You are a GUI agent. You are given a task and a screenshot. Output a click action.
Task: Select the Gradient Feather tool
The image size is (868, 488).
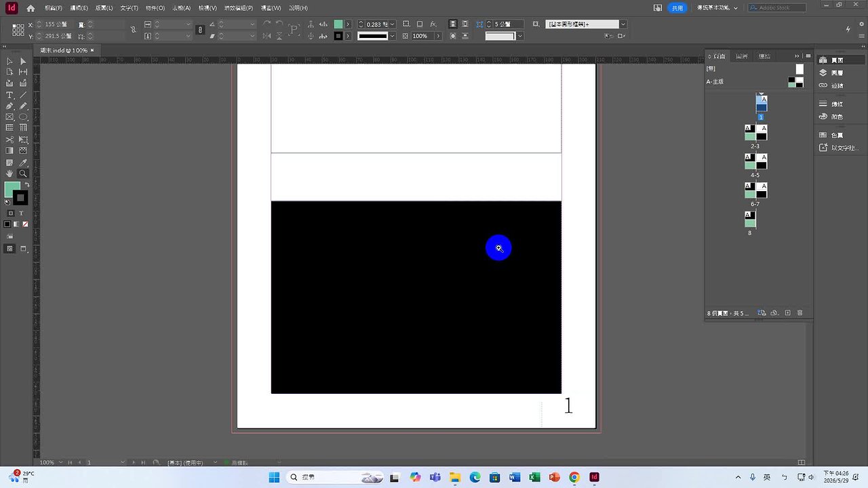coord(23,150)
